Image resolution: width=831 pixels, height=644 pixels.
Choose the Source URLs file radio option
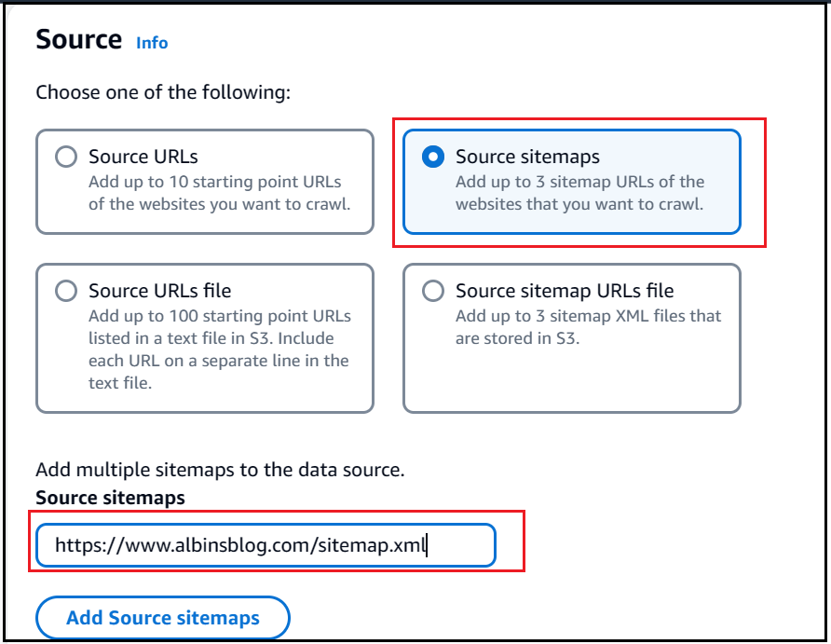coord(66,291)
